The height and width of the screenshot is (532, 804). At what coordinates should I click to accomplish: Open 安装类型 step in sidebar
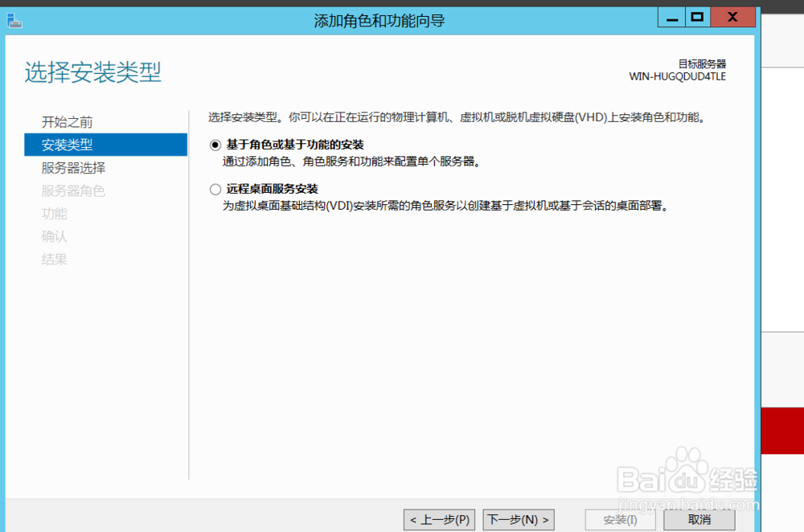point(105,145)
